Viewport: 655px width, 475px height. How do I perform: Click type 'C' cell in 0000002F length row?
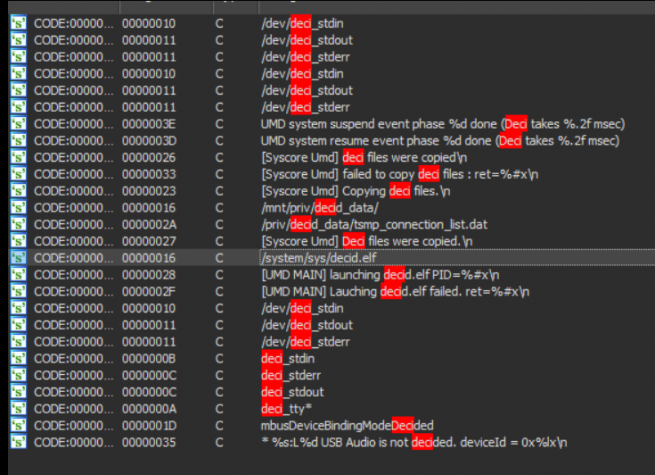[219, 291]
